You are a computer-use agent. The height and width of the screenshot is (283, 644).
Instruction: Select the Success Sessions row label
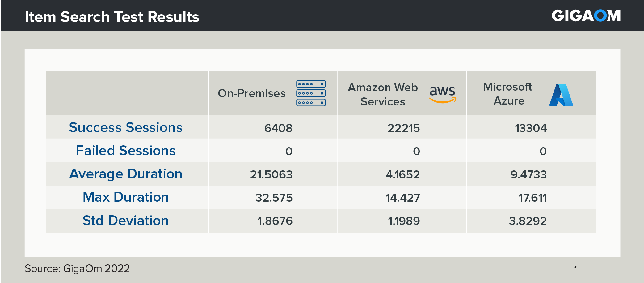126,127
